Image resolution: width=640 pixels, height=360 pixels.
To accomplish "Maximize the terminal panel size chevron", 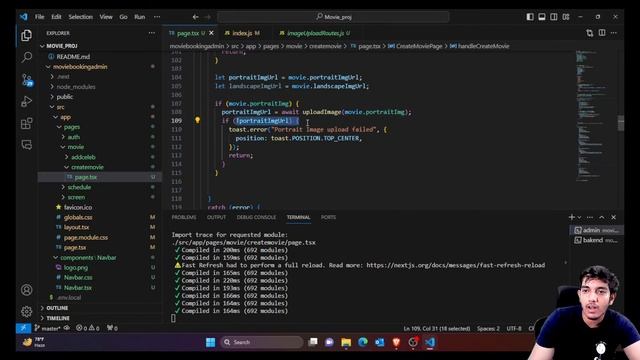I will point(602,217).
